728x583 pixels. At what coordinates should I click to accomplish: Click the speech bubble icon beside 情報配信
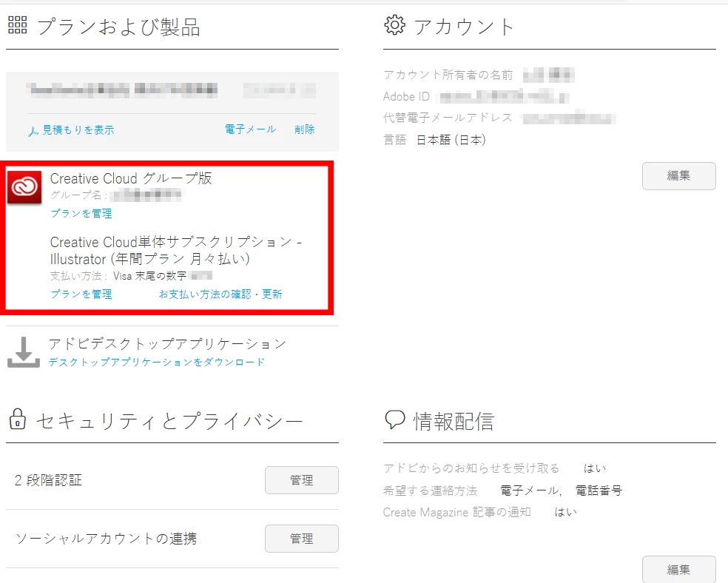click(x=395, y=419)
